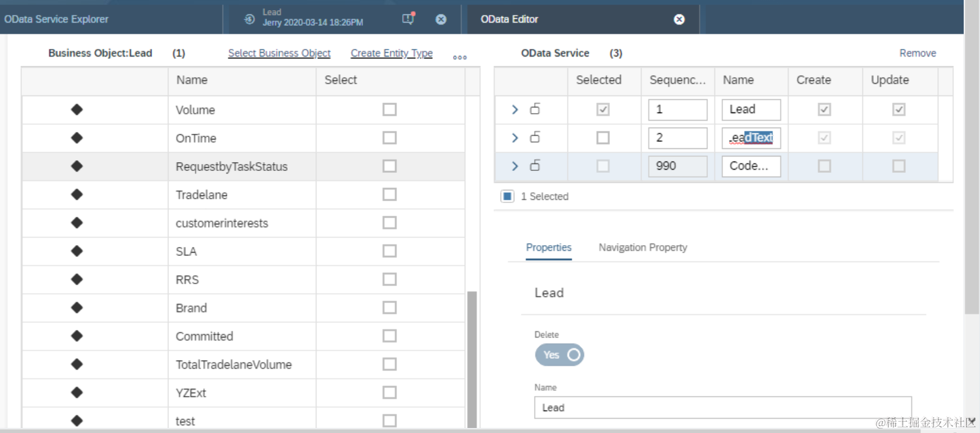This screenshot has width=980, height=433.
Task: Click the lock icon in sequence 990 row
Action: point(535,166)
